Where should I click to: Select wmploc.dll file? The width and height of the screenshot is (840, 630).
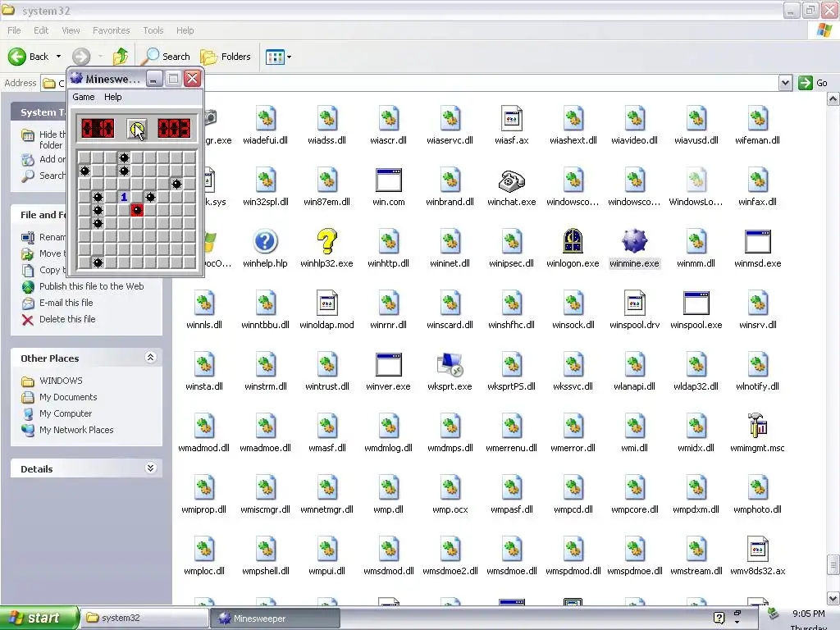(x=203, y=557)
